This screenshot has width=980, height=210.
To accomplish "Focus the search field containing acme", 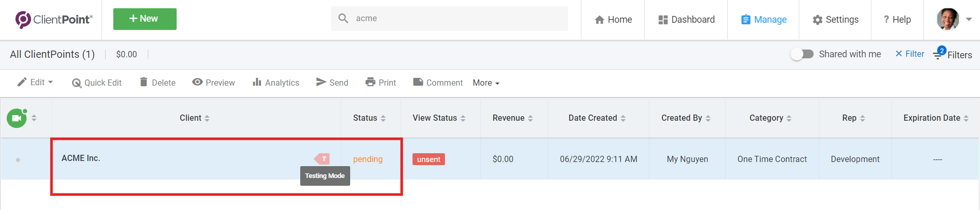I will 449,19.
